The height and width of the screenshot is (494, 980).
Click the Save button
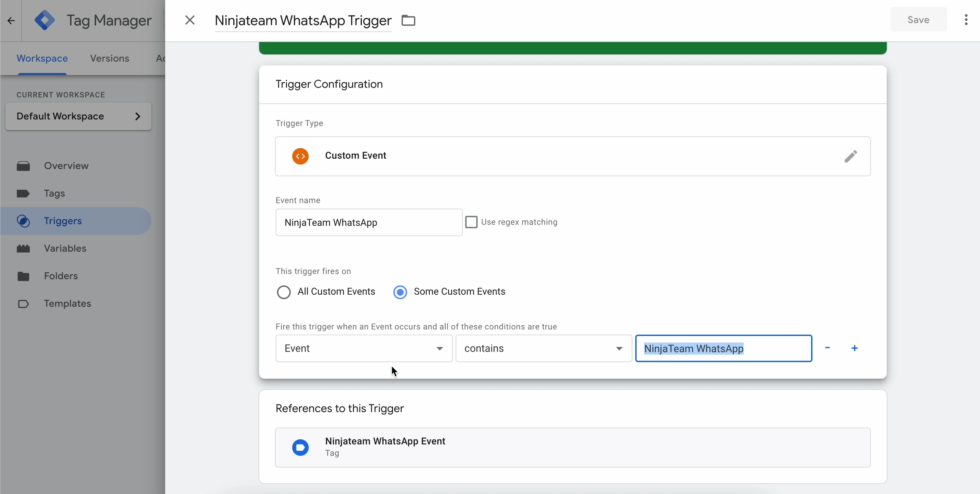click(x=918, y=20)
